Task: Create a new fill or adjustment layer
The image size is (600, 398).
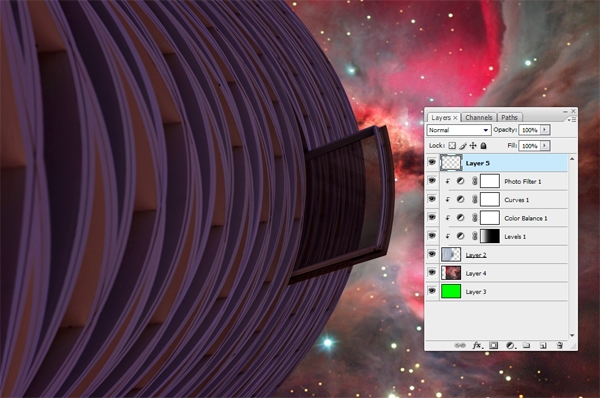Action: click(510, 345)
